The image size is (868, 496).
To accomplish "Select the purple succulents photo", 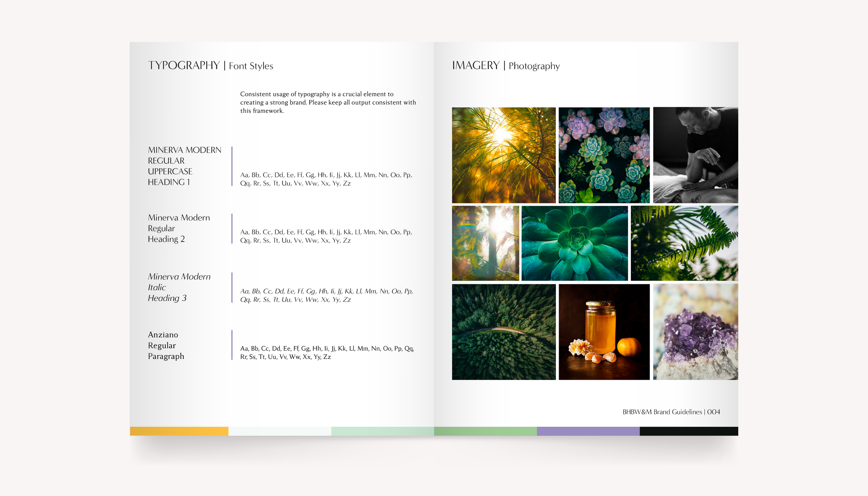I will (x=604, y=155).
